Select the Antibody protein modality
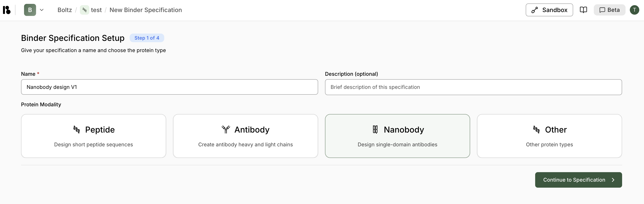Image resolution: width=644 pixels, height=204 pixels. 245,136
